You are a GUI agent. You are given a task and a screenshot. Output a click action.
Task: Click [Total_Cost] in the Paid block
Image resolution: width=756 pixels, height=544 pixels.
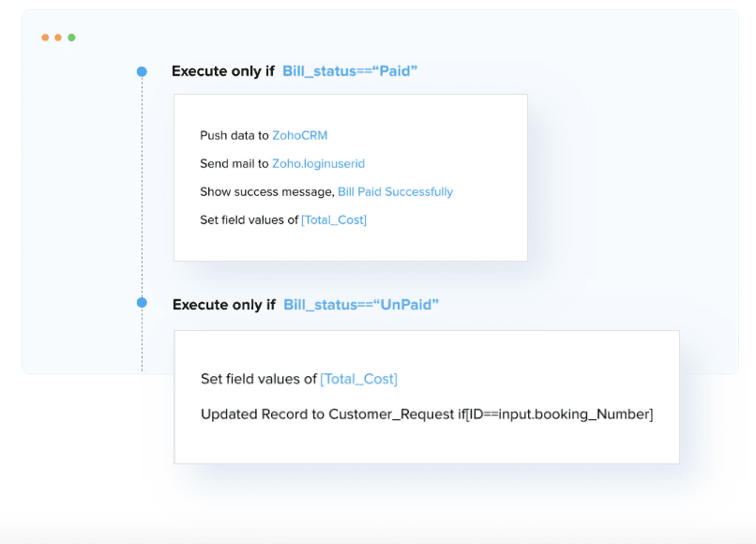pos(334,219)
